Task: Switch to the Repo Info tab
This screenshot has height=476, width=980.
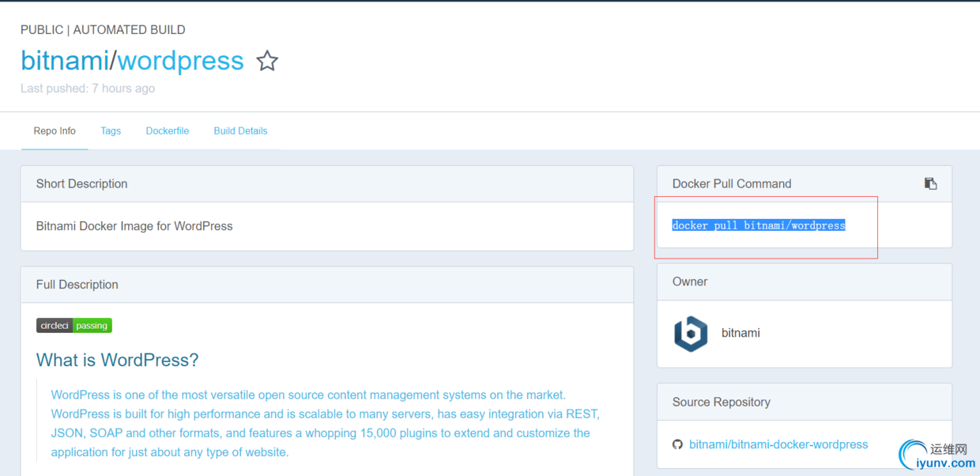Action: point(55,131)
